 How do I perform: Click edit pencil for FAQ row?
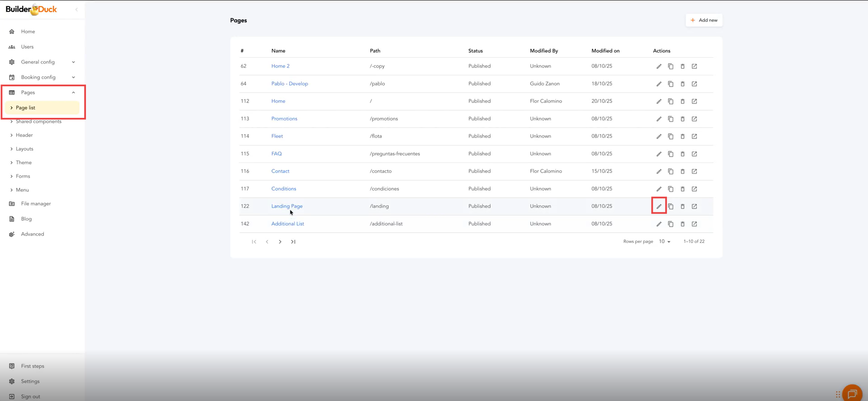pyautogui.click(x=659, y=154)
